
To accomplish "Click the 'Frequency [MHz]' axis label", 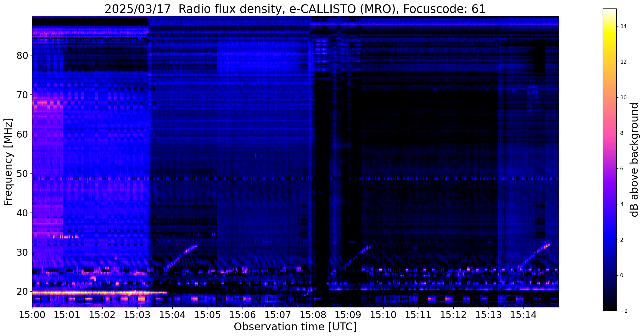I will click(x=8, y=162).
